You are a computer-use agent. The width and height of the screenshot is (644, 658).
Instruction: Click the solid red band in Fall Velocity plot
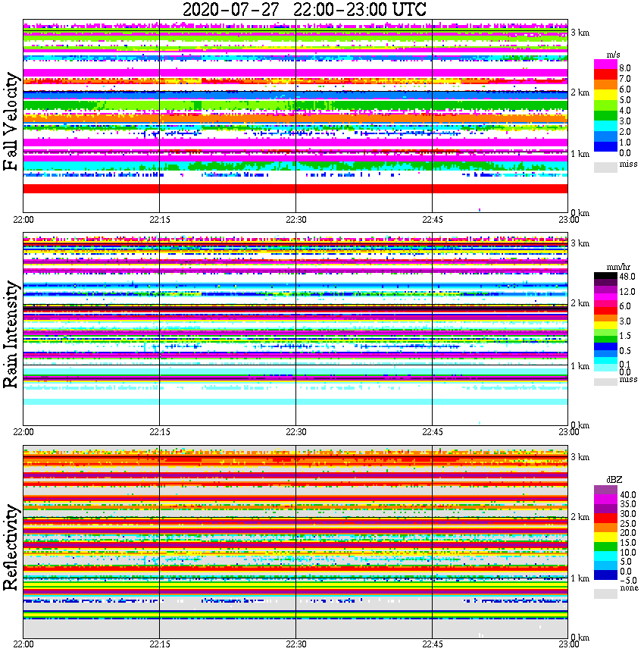[295, 189]
